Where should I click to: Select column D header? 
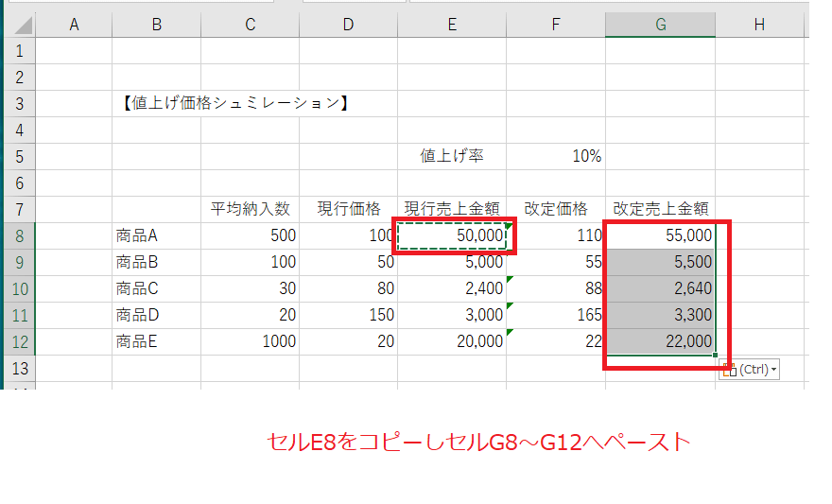point(348,25)
